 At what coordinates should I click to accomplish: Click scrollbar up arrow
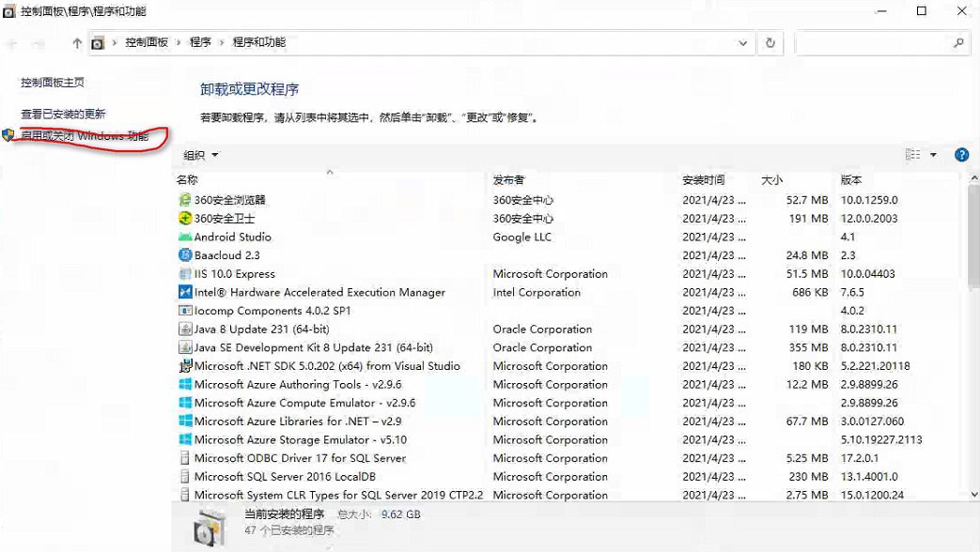pos(973,178)
